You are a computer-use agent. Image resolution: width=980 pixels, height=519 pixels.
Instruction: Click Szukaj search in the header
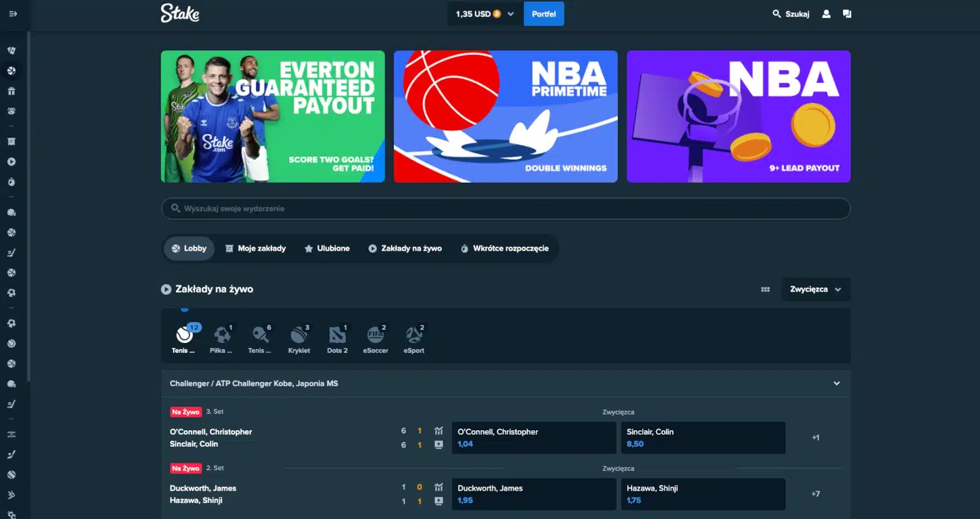[791, 14]
